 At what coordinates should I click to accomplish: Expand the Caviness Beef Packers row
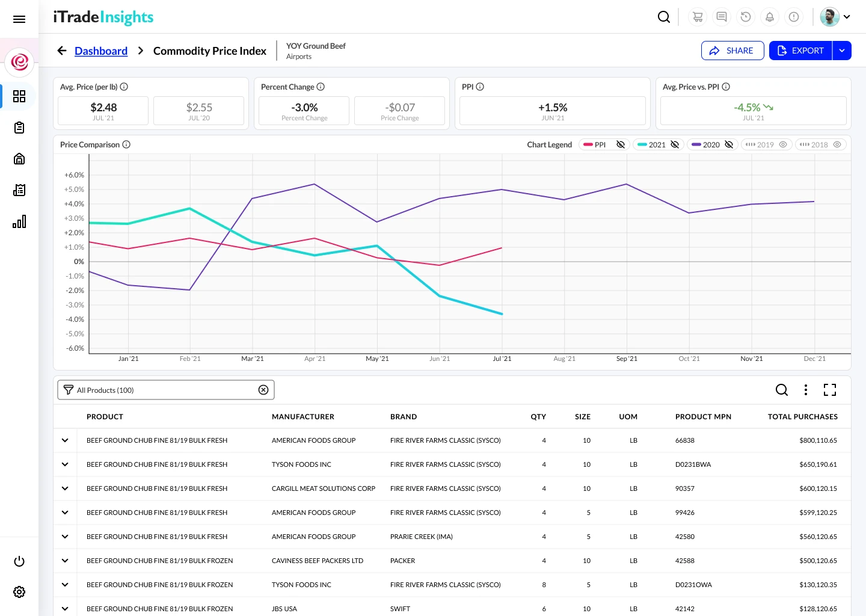pyautogui.click(x=65, y=561)
